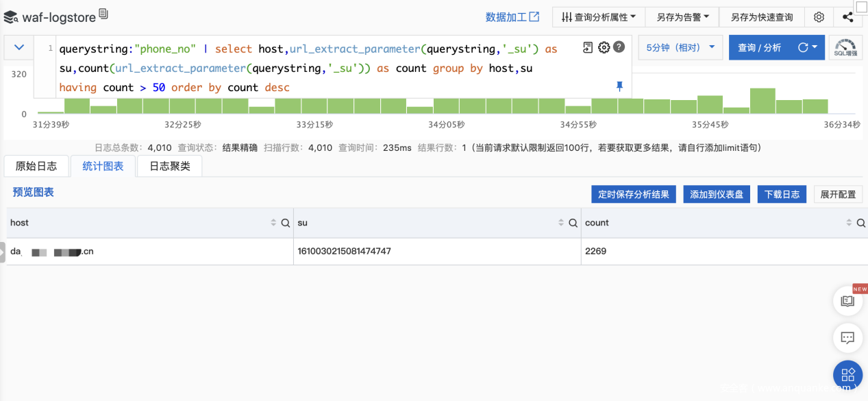The width and height of the screenshot is (868, 401).
Task: Search the su column with magnifier icon
Action: [x=573, y=223]
